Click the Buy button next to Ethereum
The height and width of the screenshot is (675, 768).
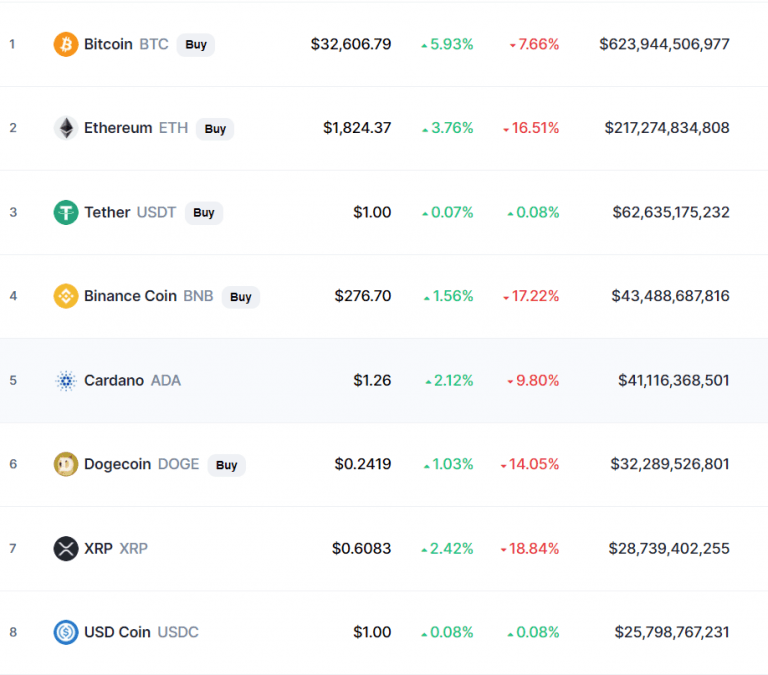[x=215, y=129]
